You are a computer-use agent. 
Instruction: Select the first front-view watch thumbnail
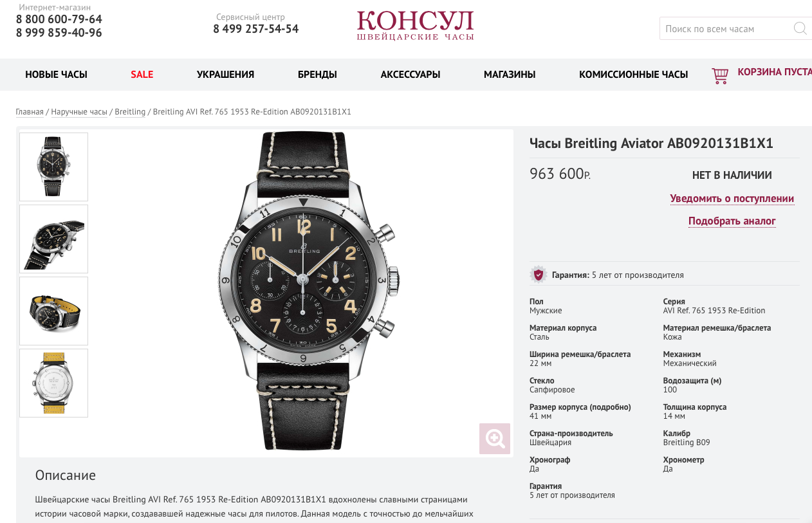(x=53, y=167)
